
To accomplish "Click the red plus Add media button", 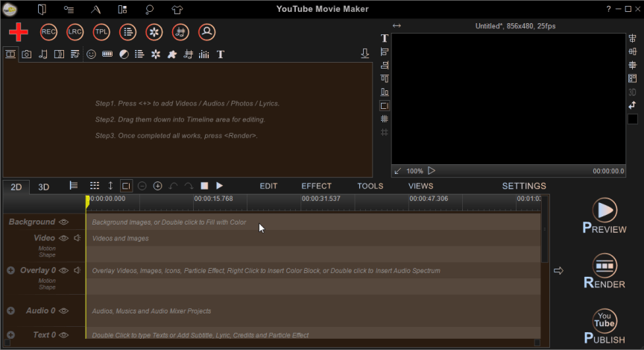I will (x=19, y=32).
